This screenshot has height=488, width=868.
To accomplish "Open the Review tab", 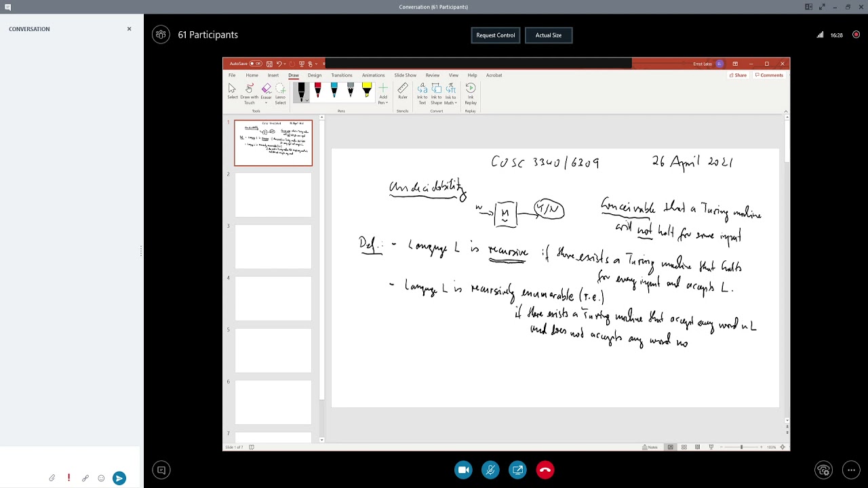I will (x=433, y=75).
